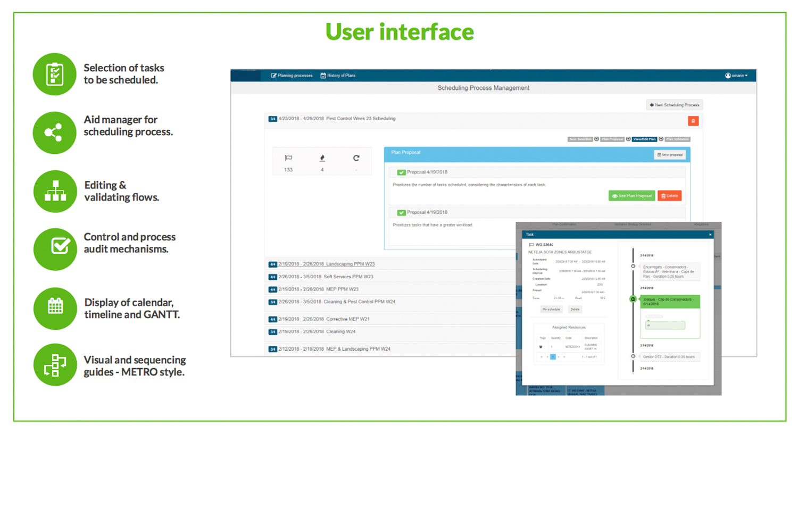Click the orange trash icon for Pest Control scheduling
Viewport: 798px width, 532px height.
coord(693,121)
